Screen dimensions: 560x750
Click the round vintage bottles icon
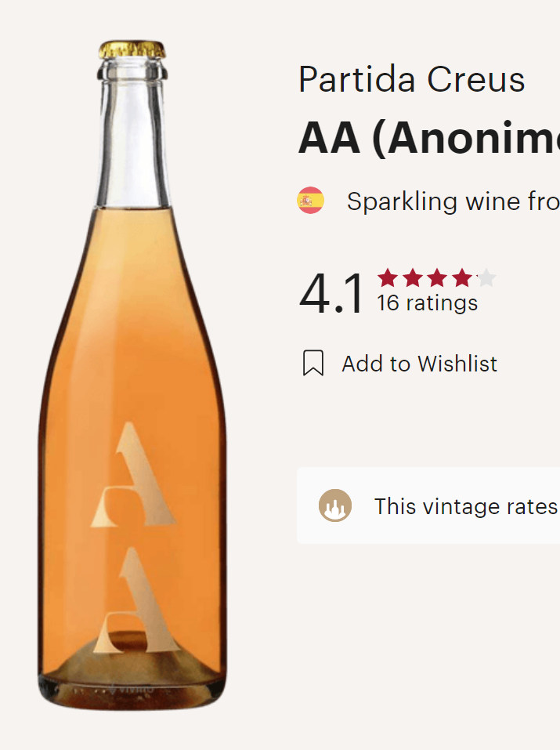coord(335,506)
